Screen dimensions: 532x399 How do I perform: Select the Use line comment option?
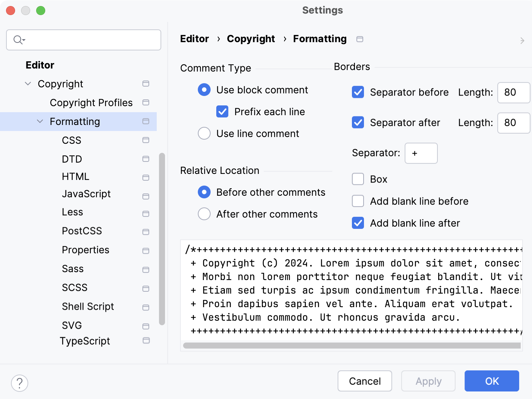204,133
